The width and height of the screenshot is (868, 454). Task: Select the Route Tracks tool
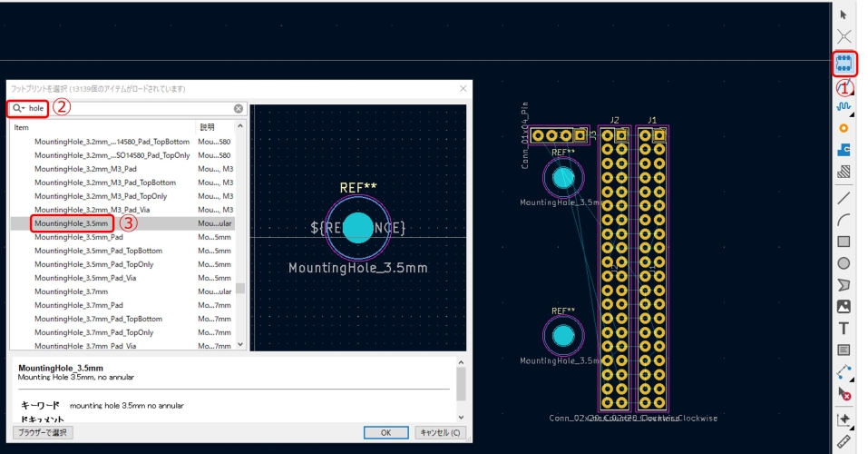click(844, 106)
